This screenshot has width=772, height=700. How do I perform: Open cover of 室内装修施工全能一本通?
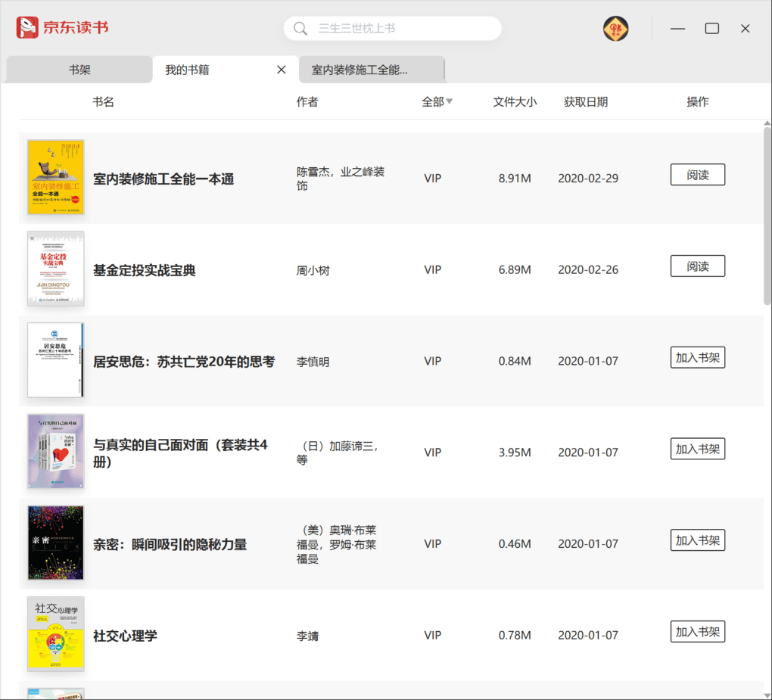[x=56, y=177]
